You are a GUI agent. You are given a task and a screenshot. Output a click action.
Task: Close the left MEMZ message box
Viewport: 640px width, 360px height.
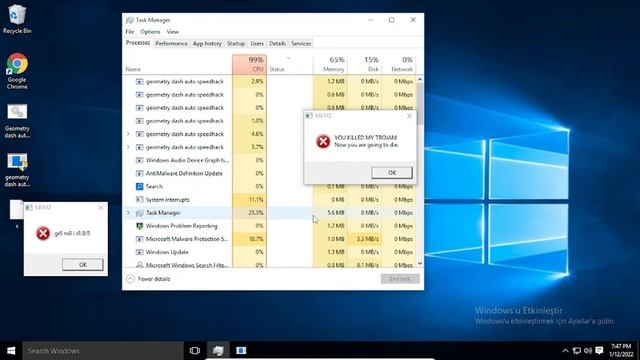point(101,207)
